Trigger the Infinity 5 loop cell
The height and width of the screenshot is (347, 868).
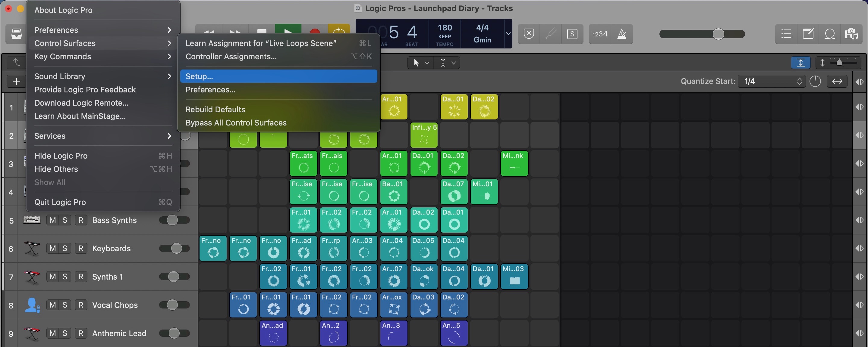point(423,135)
